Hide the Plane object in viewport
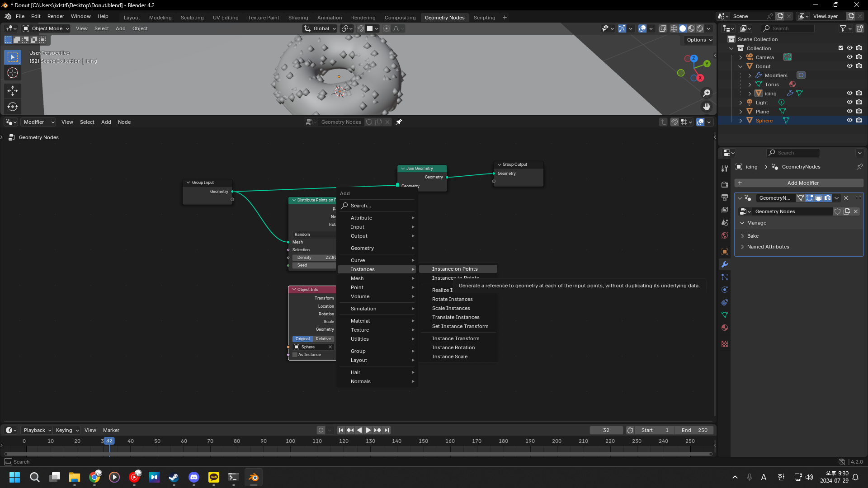868x488 pixels. click(x=849, y=112)
